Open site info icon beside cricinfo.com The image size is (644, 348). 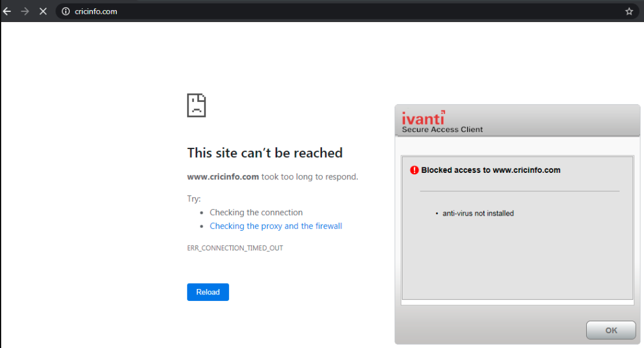[x=66, y=11]
